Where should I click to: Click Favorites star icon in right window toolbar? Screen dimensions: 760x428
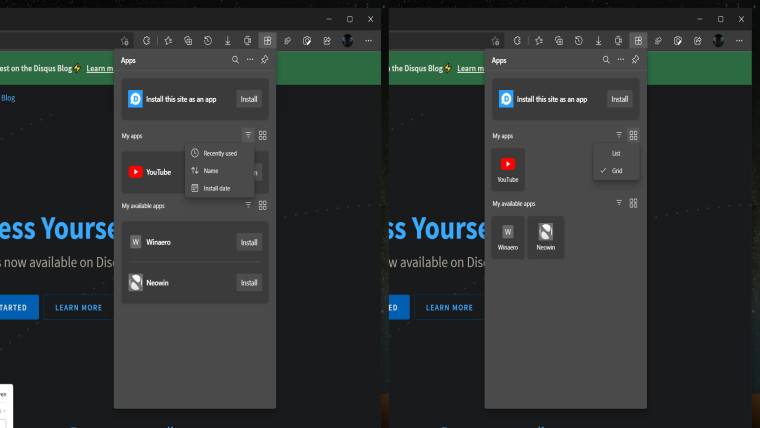coord(539,41)
